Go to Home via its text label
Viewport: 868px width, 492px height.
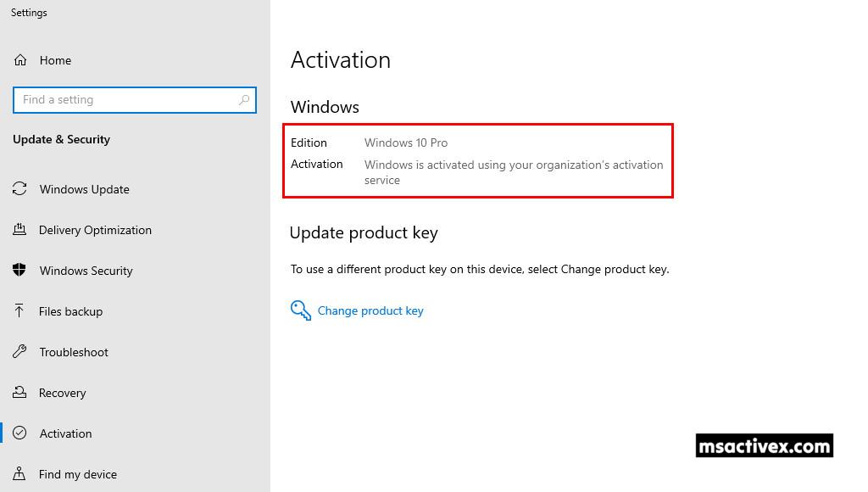coord(55,61)
